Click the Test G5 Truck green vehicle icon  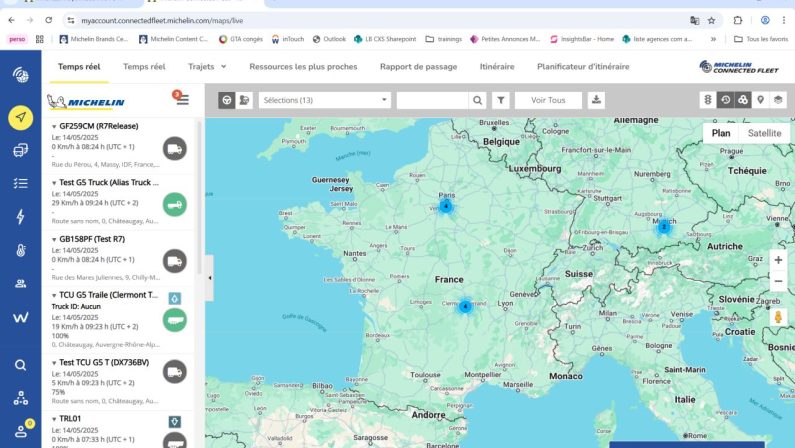point(175,205)
